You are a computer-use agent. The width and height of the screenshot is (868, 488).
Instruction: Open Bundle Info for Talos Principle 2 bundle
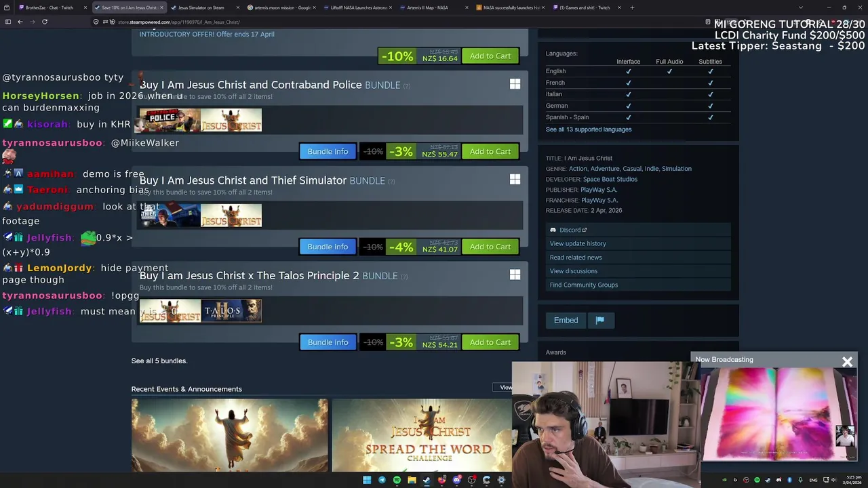pos(328,342)
